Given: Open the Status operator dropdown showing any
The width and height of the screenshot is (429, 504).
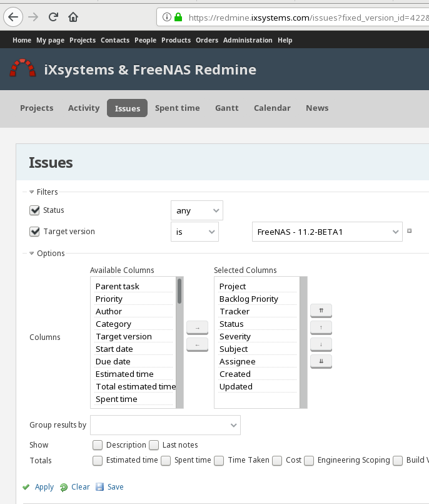Looking at the screenshot, I should 197,210.
